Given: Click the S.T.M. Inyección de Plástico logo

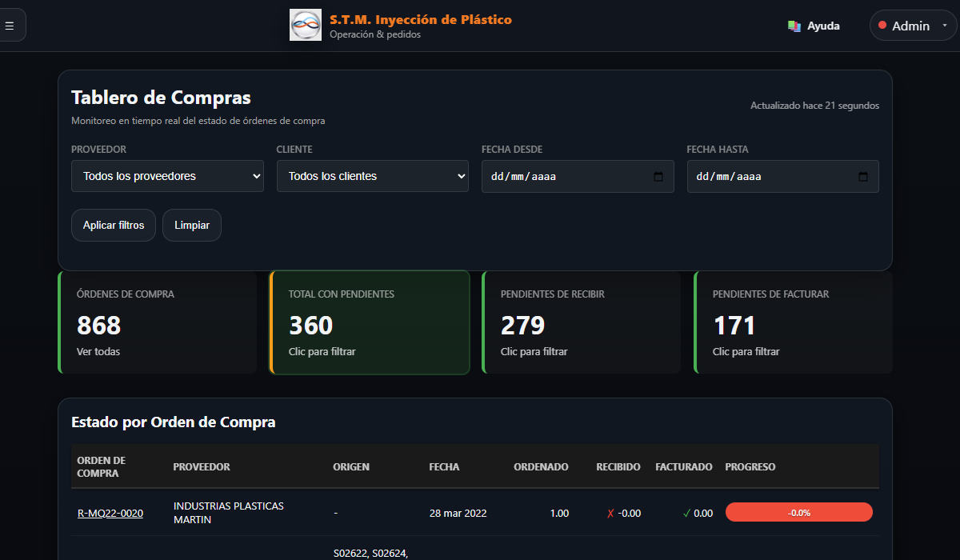Looking at the screenshot, I should click(305, 24).
